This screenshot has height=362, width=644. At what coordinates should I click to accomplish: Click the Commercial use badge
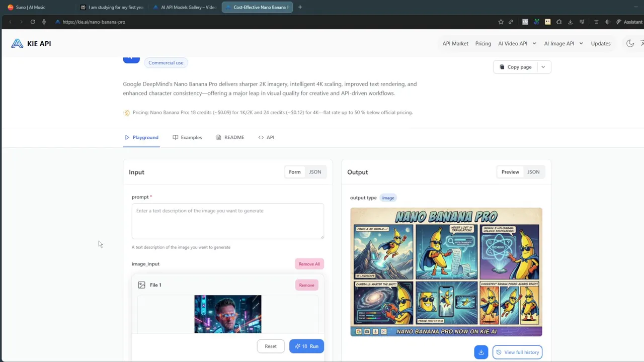166,63
